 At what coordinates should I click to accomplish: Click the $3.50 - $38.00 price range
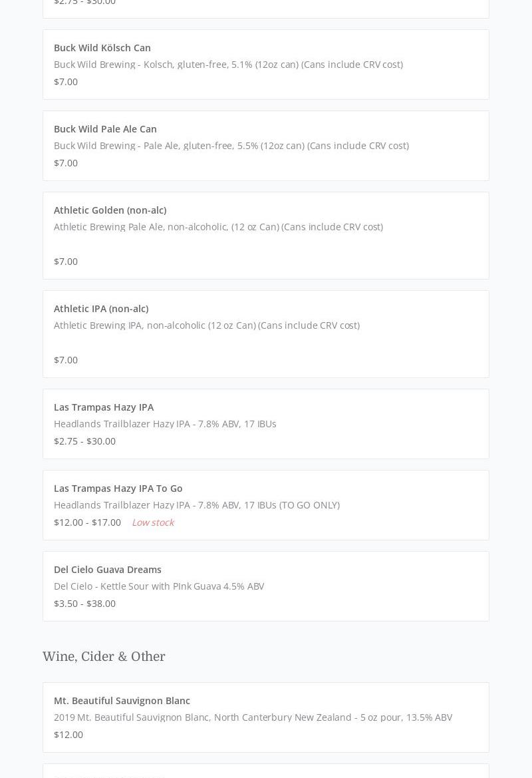pos(84,604)
